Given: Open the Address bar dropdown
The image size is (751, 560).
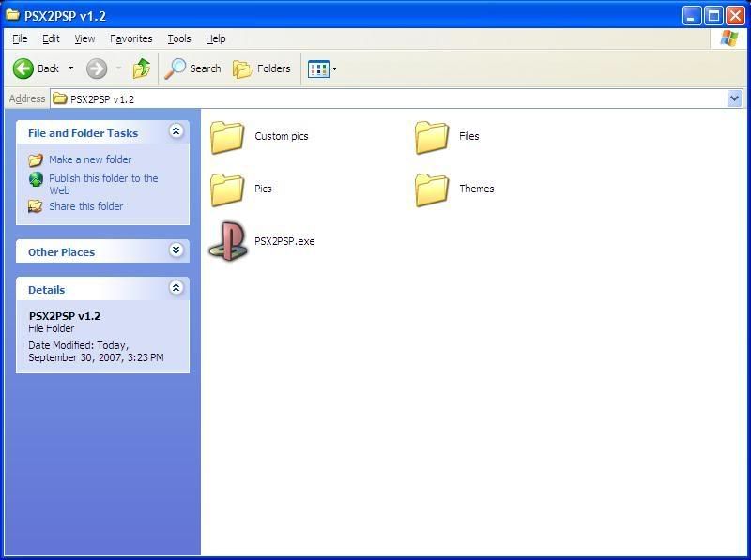Looking at the screenshot, I should pyautogui.click(x=734, y=99).
